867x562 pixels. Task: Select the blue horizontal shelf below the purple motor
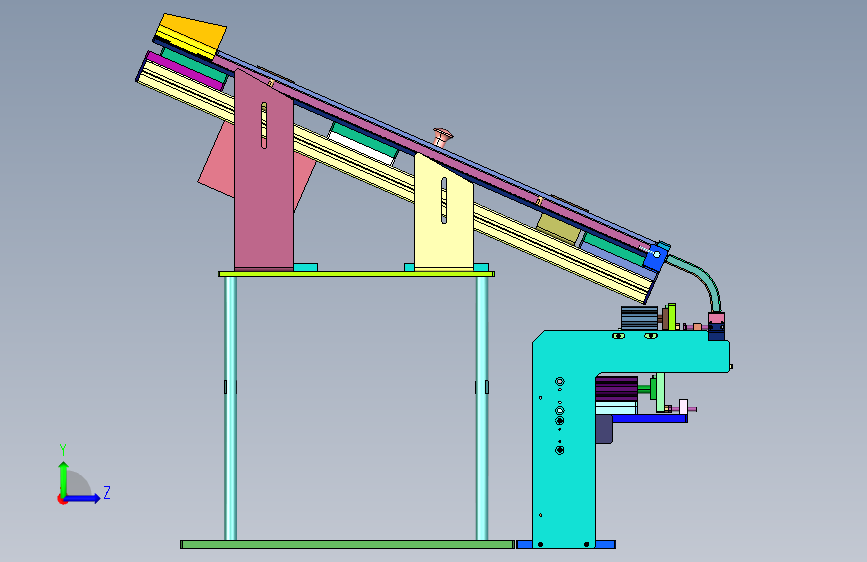[650, 419]
